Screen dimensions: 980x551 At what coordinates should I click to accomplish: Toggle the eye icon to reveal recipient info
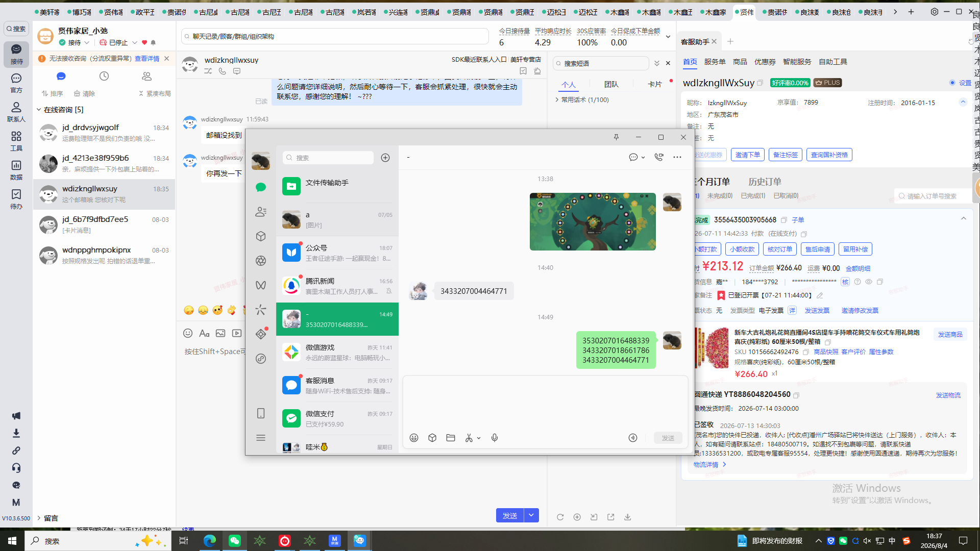coord(869,282)
